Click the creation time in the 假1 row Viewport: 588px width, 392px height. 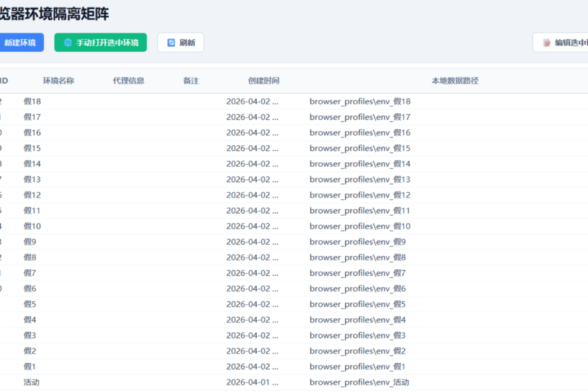(x=252, y=367)
